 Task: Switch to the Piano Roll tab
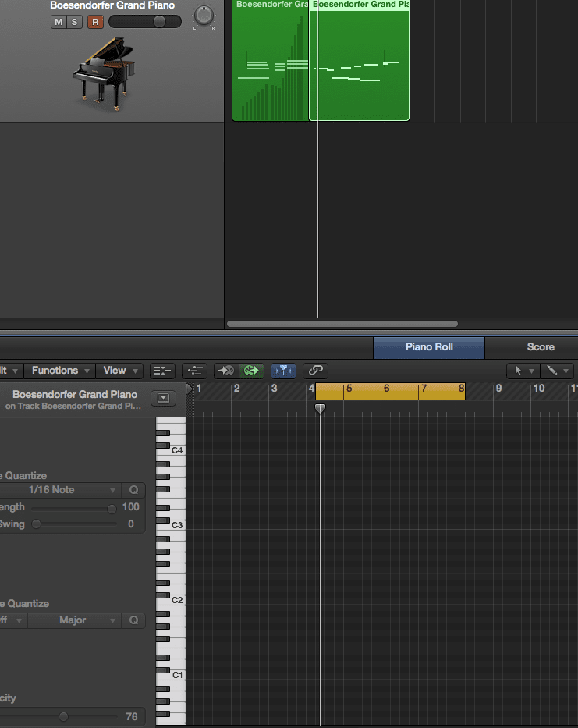429,347
